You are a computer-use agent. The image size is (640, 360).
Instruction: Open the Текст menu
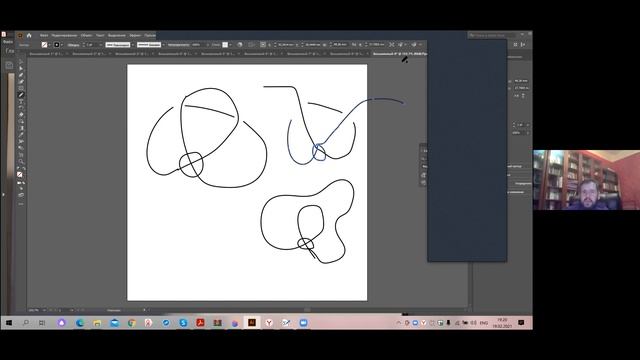point(100,36)
